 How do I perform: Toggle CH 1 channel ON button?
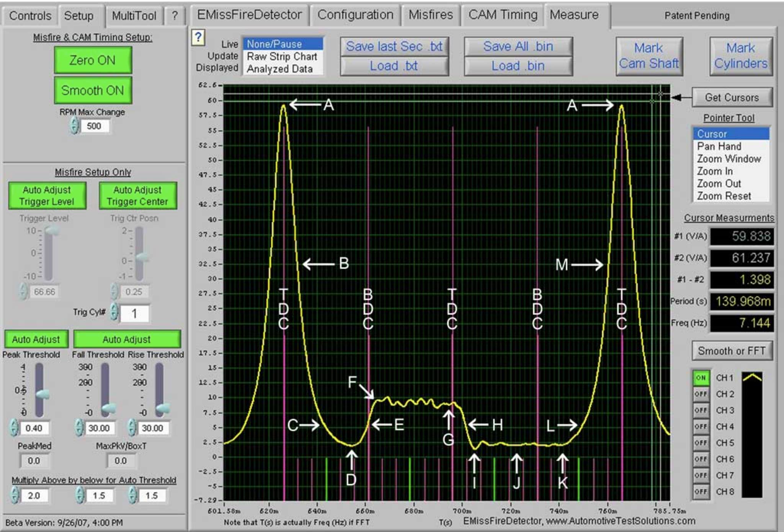[x=701, y=378]
